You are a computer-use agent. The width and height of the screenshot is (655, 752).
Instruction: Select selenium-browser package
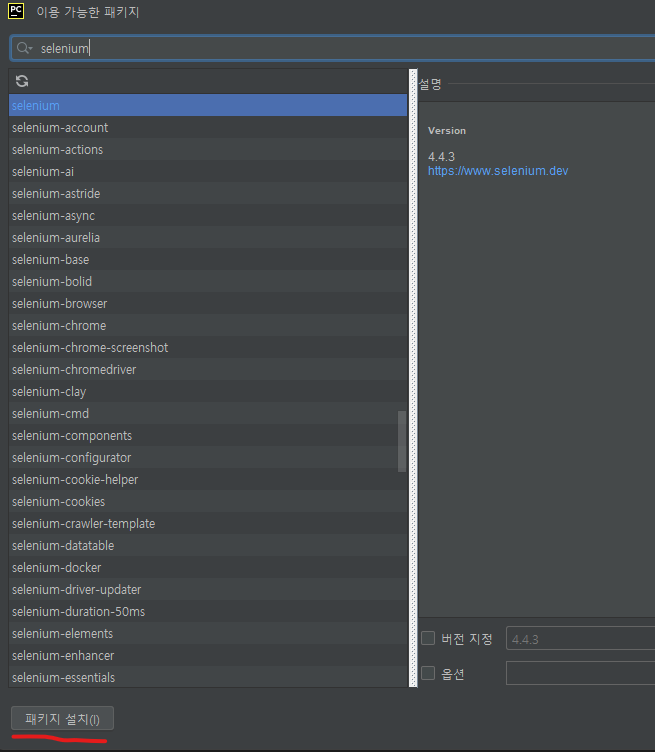pos(208,304)
